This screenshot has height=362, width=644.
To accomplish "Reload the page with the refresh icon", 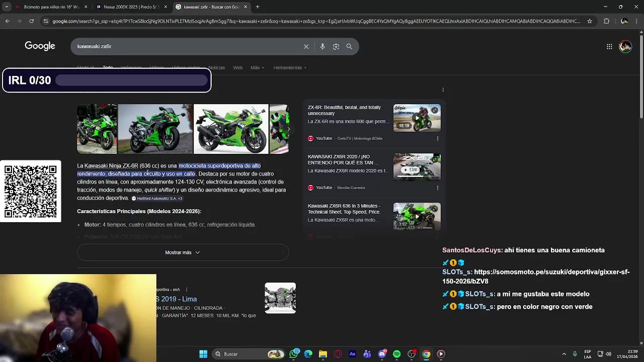I will (x=31, y=21).
